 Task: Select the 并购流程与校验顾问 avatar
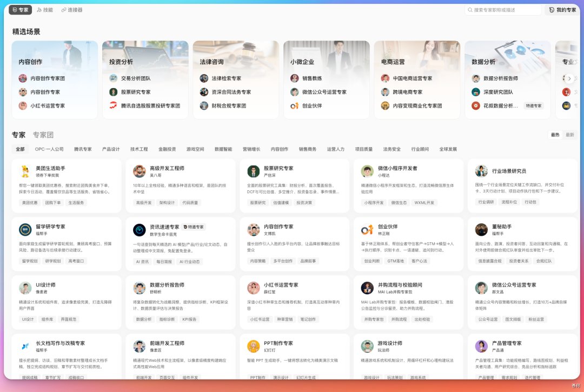[x=367, y=288]
